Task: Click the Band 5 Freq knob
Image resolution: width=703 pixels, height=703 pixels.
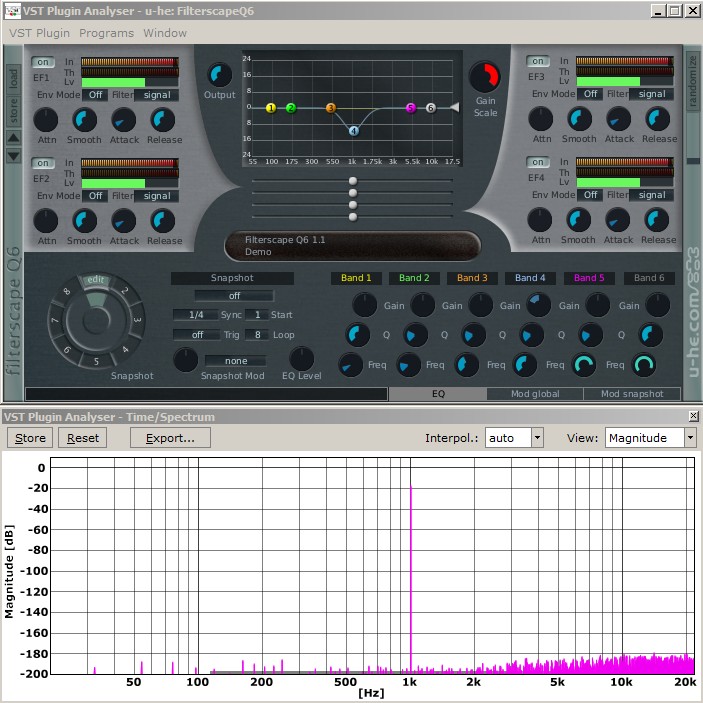Action: [x=584, y=365]
